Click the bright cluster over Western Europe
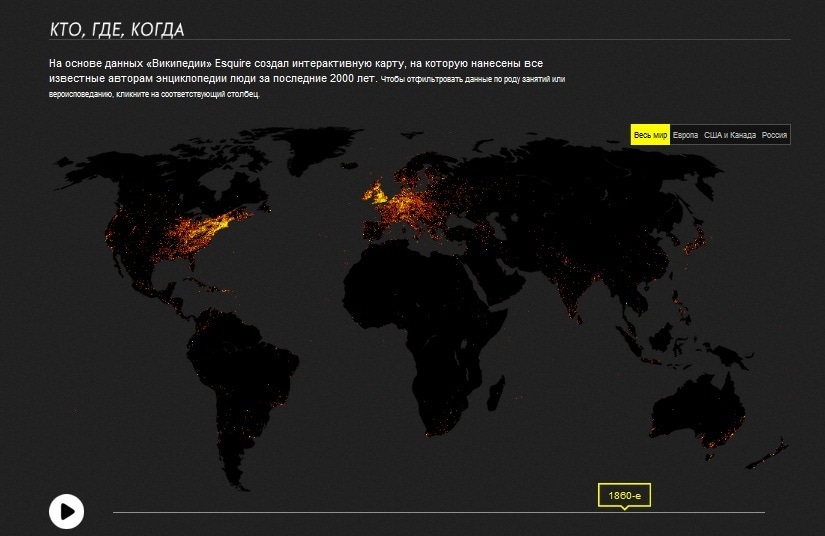The width and height of the screenshot is (825, 536). 395,205
